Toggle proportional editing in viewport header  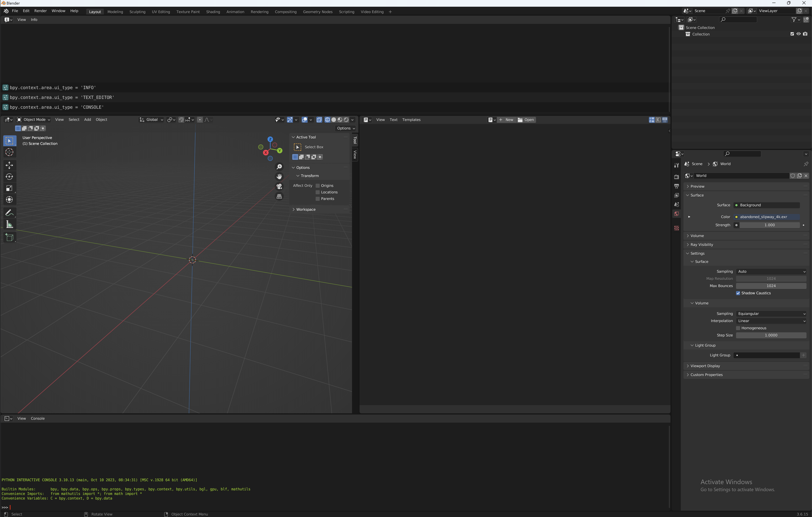click(x=200, y=120)
